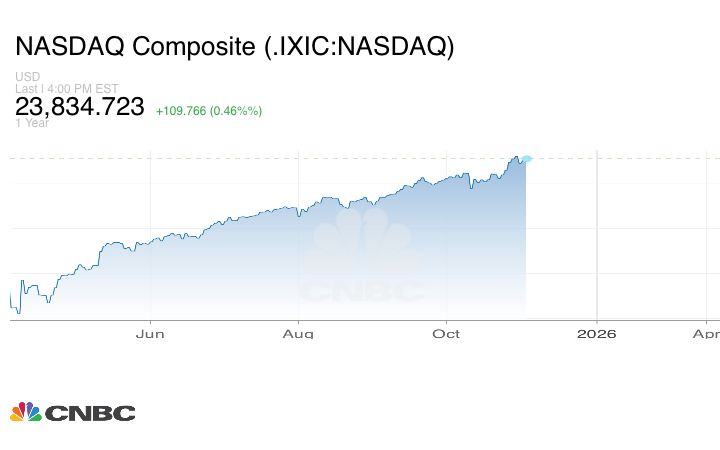Viewport: 720px width, 450px height.
Task: Click the Oct label on the x-axis
Action: point(446,333)
